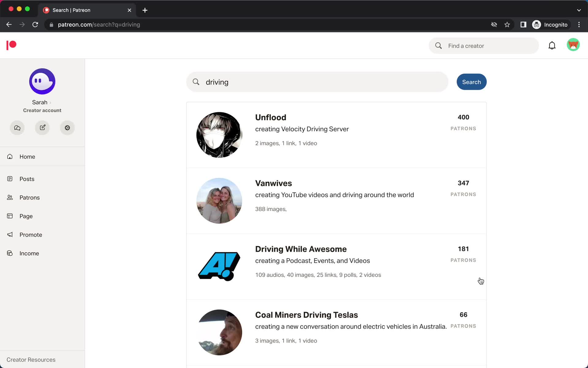Open Posts in sidebar
Screen dimensions: 588x368
pyautogui.click(x=42, y=179)
